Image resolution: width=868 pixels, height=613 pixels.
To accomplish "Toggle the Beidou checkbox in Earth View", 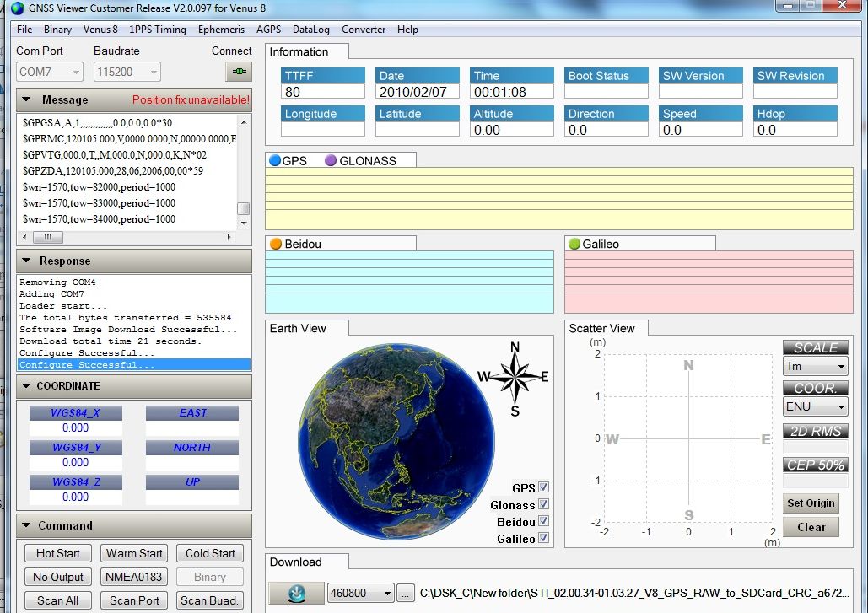I will pyautogui.click(x=543, y=520).
